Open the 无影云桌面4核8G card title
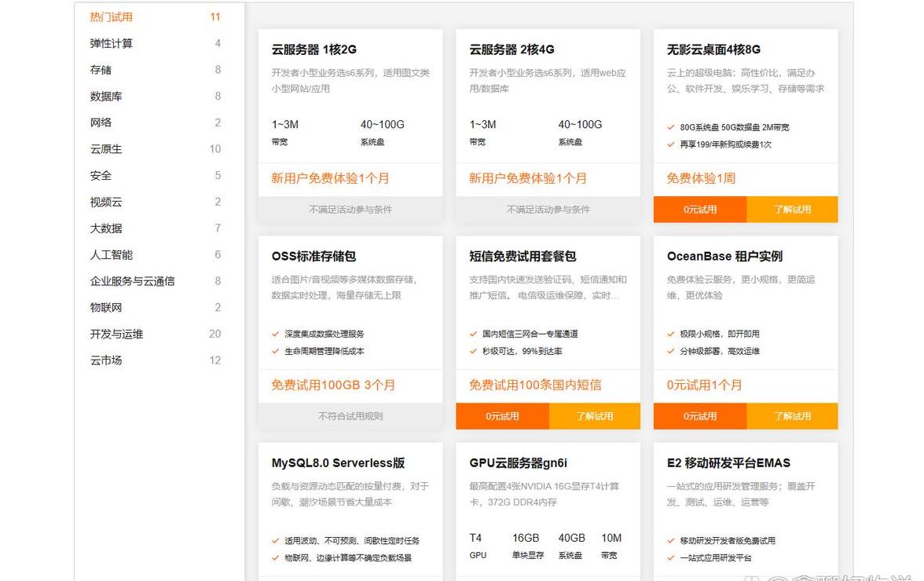This screenshot has width=924, height=581. [x=713, y=49]
